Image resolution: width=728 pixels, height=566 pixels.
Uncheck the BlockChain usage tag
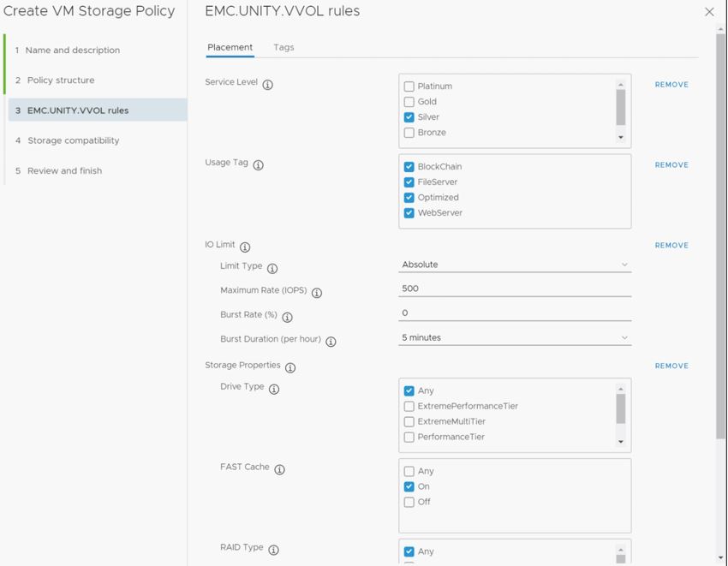click(x=409, y=167)
